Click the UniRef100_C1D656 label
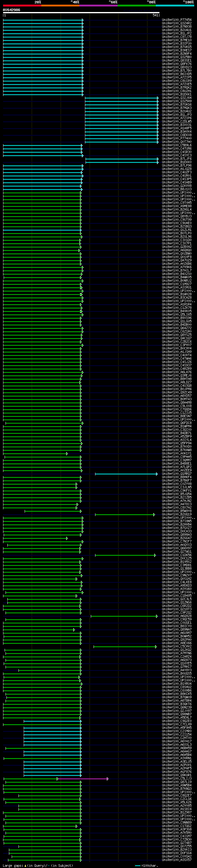The width and height of the screenshot is (197, 868). point(176,555)
